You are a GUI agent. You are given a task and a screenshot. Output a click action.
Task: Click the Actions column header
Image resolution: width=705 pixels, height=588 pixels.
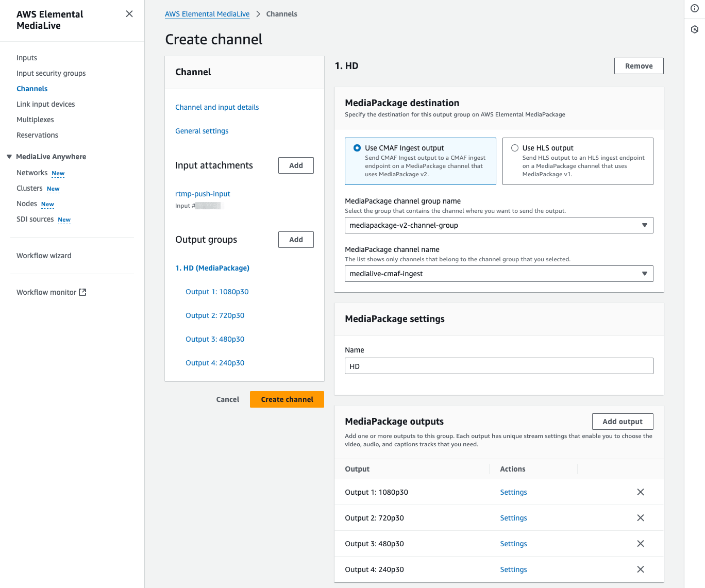click(x=513, y=469)
